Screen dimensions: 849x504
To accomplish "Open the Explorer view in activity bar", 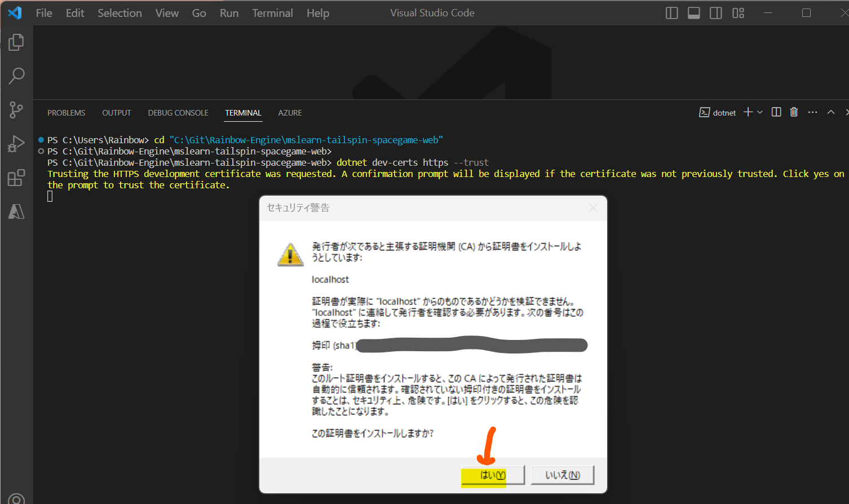I will point(16,42).
